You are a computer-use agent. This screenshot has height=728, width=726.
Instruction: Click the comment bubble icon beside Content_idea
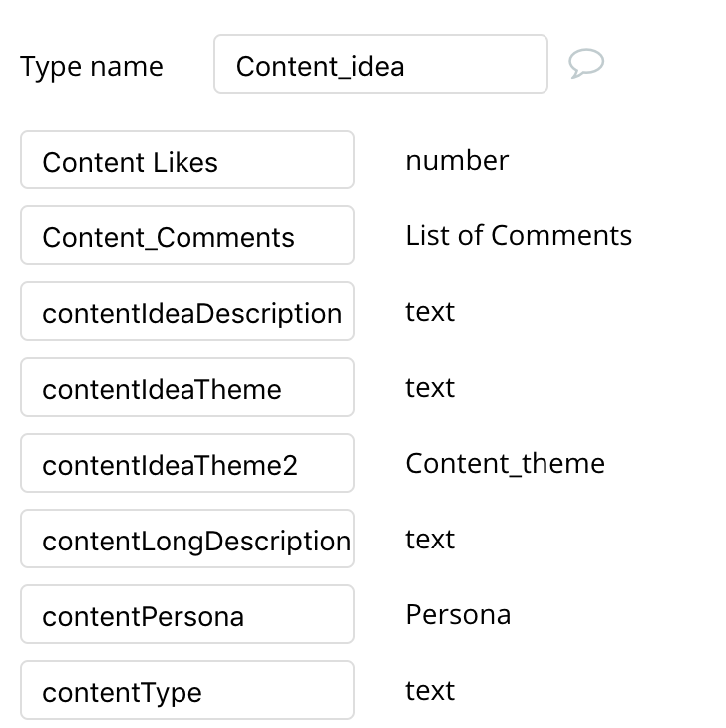coord(586,65)
